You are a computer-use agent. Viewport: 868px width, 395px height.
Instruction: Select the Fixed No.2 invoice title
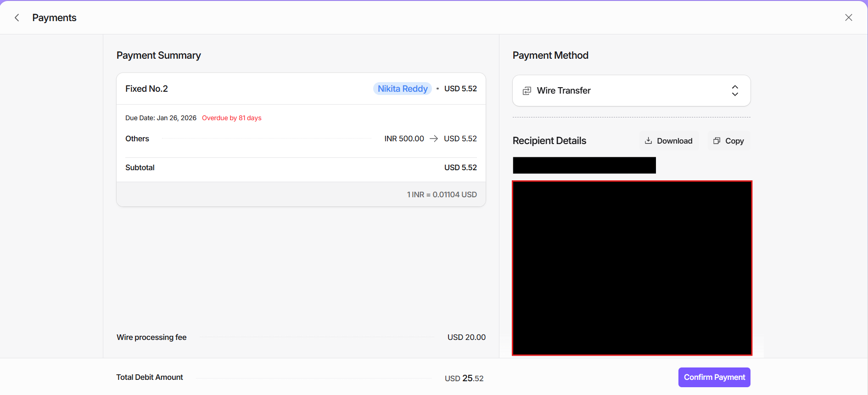146,89
